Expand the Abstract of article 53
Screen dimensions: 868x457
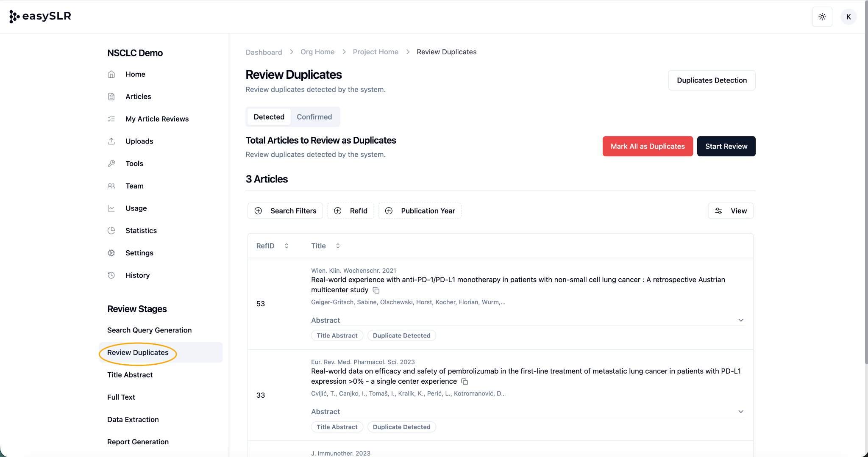pyautogui.click(x=740, y=320)
